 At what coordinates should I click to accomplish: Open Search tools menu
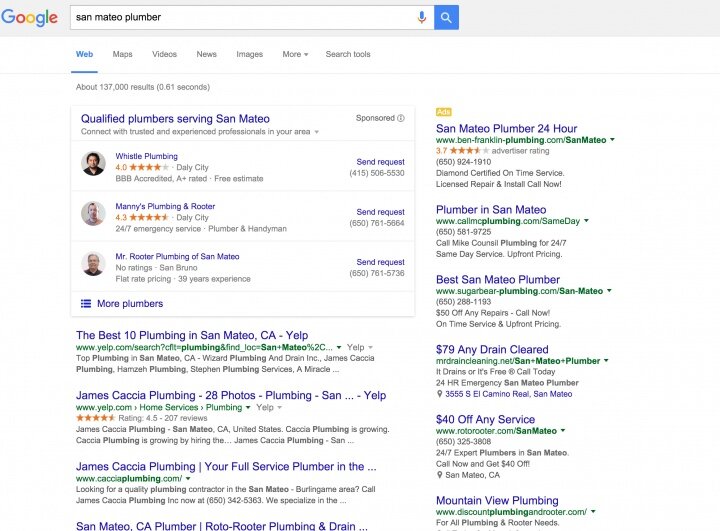pos(348,54)
